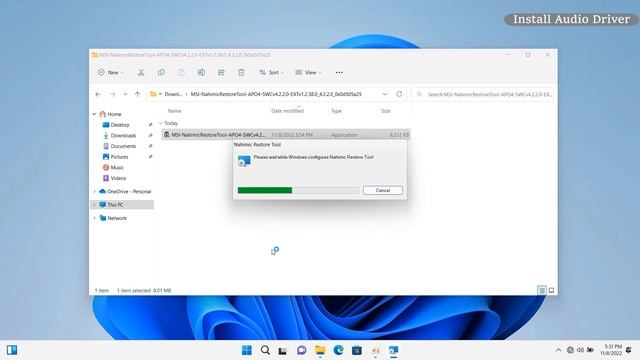The width and height of the screenshot is (640, 360).
Task: Open Task View on taskbar
Action: pos(282,350)
